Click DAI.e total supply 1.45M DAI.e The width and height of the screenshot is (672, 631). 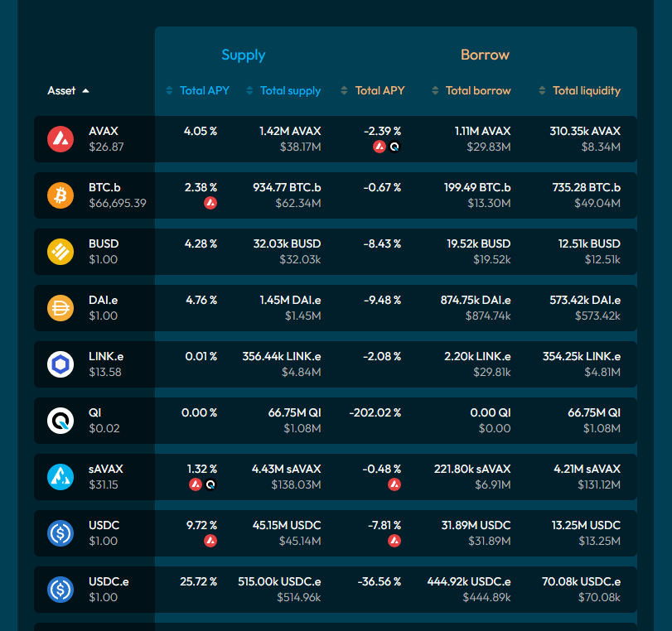291,301
